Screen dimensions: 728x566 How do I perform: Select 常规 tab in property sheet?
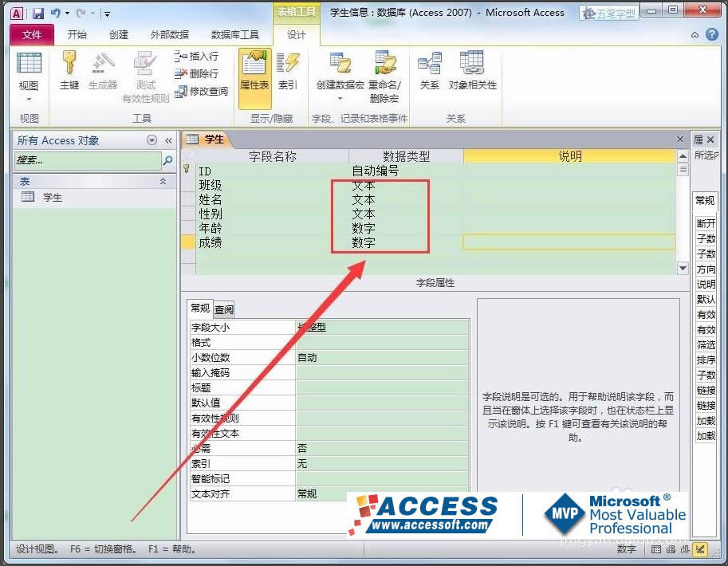tap(704, 201)
